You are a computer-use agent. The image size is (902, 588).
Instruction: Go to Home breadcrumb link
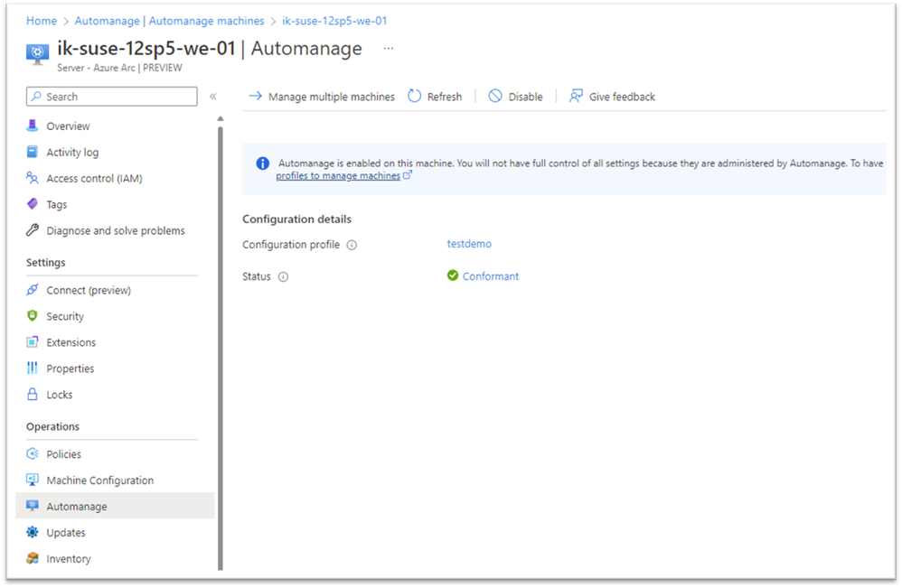tap(42, 21)
